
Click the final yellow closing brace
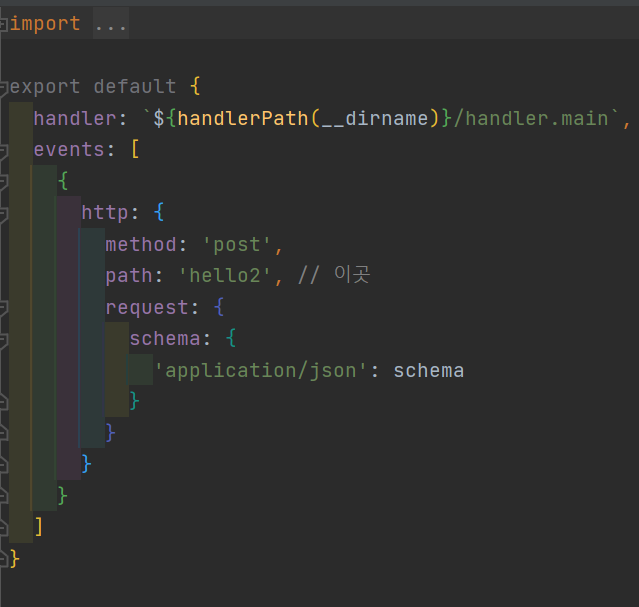(x=15, y=558)
